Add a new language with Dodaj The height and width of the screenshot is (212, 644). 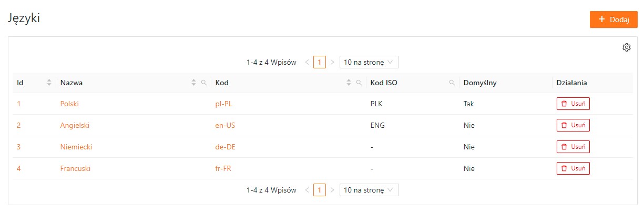coord(614,19)
